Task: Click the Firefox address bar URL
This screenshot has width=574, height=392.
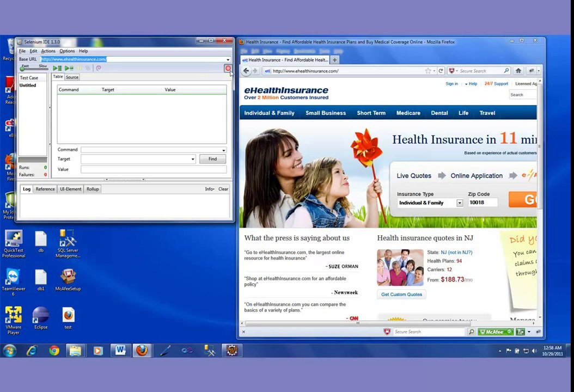Action: tap(306, 71)
